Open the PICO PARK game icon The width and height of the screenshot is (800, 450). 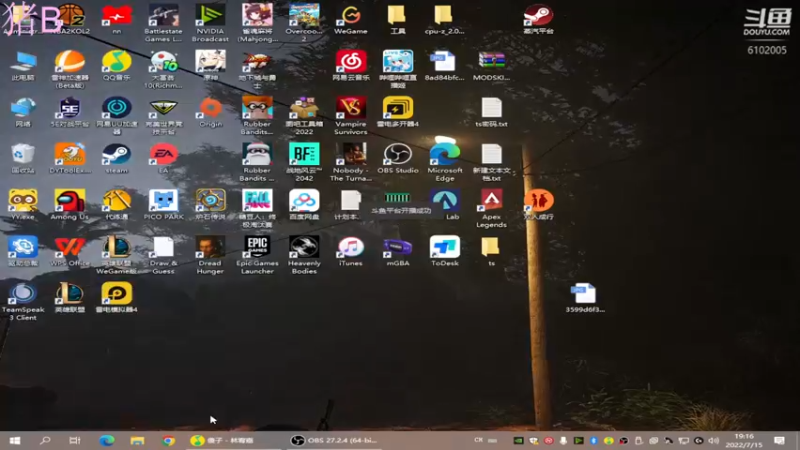163,205
